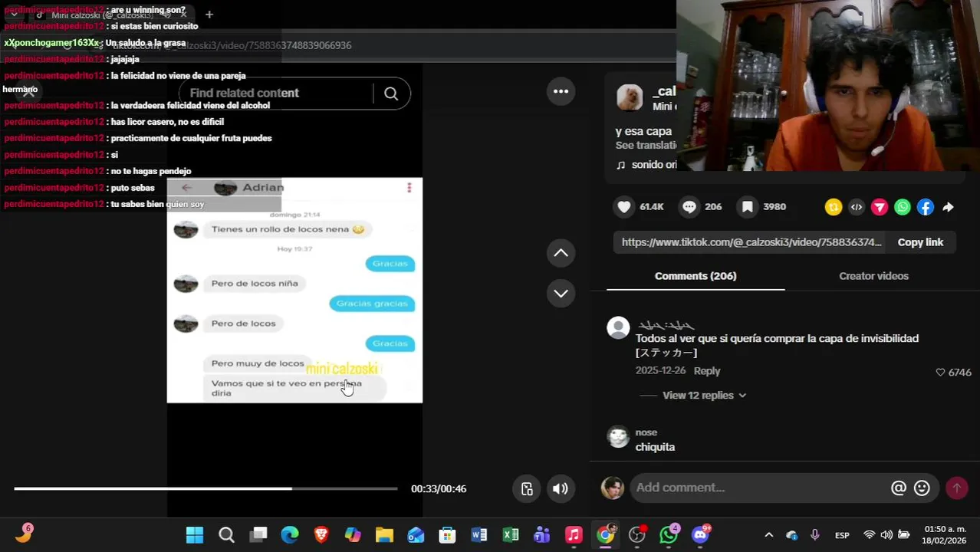Click Reply under the top comment
The height and width of the screenshot is (552, 980).
[x=707, y=371]
